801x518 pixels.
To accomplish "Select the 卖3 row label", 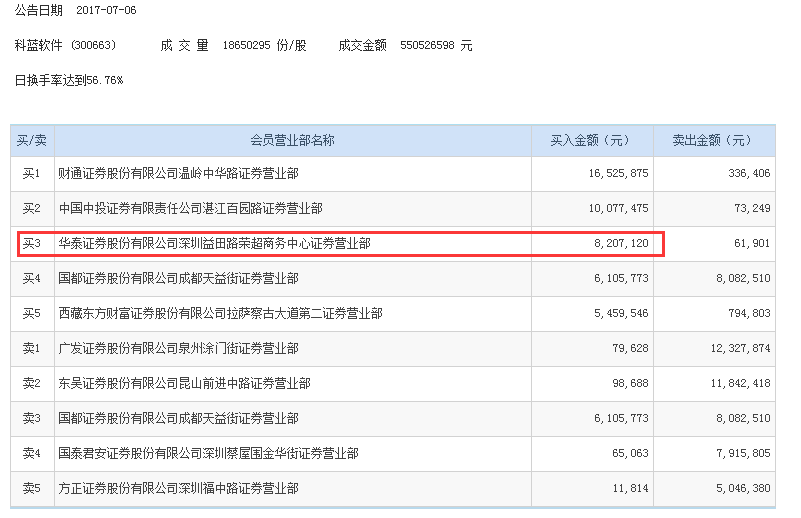I will tap(32, 418).
